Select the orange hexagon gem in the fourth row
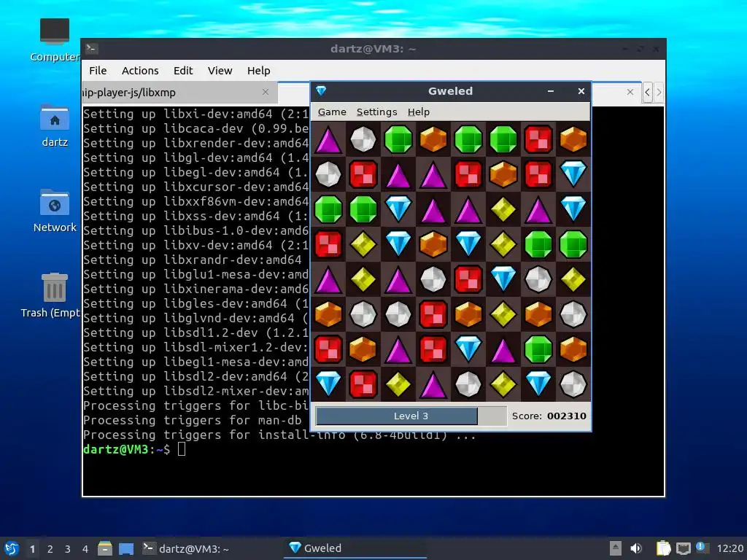Image resolution: width=747 pixels, height=560 pixels. [x=433, y=244]
